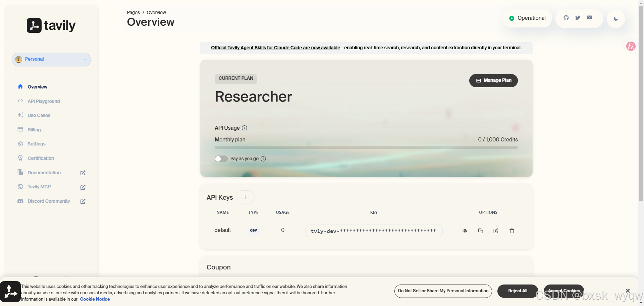Click the API Playground code icon
Screen dimensions: 644x306
tap(20, 101)
